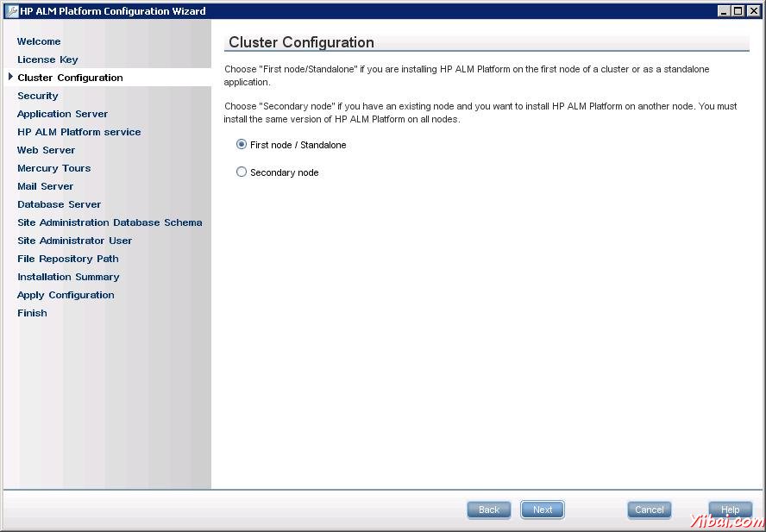766x532 pixels.
Task: Open the Mercury Tours step
Action: (54, 168)
